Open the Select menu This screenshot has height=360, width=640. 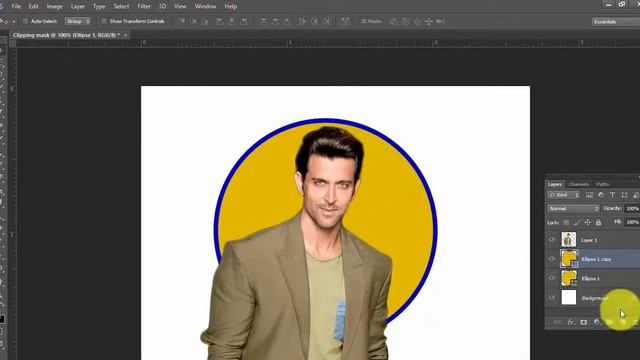point(121,7)
